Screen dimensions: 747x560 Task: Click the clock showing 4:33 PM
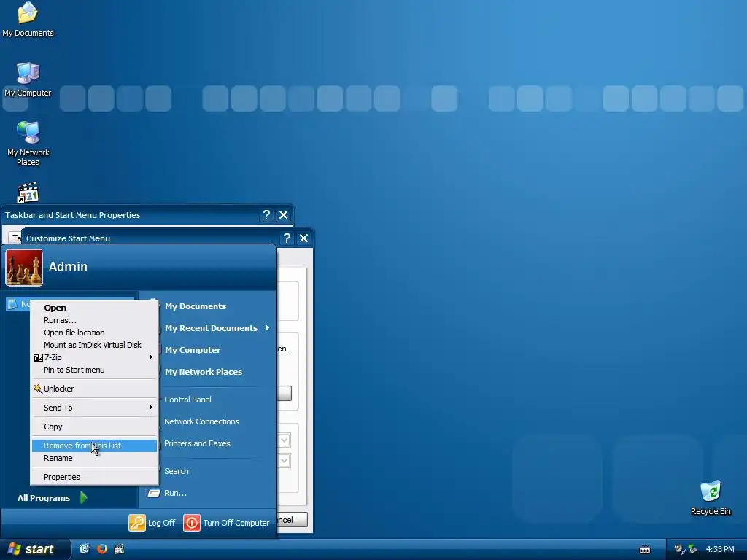[720, 550]
